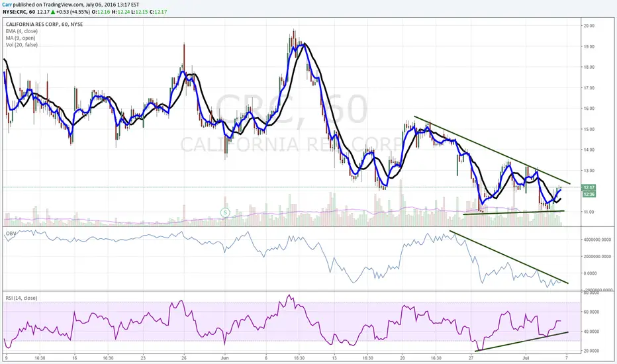This screenshot has width=617, height=364.
Task: Select the C:12.17 close value
Action: tap(158, 12)
